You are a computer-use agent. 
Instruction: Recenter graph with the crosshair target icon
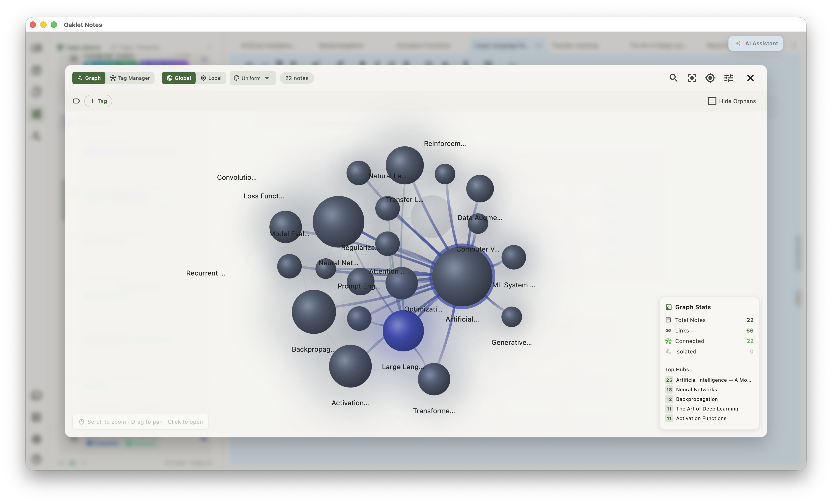point(710,78)
